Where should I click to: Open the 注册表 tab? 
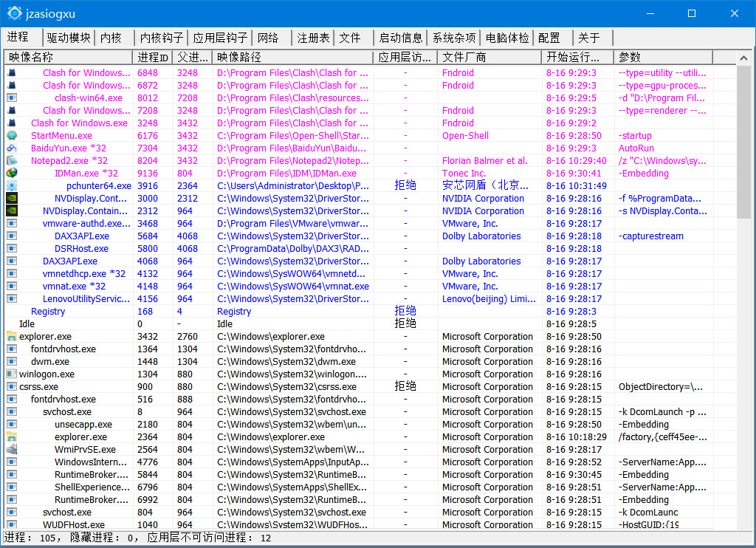pos(313,38)
